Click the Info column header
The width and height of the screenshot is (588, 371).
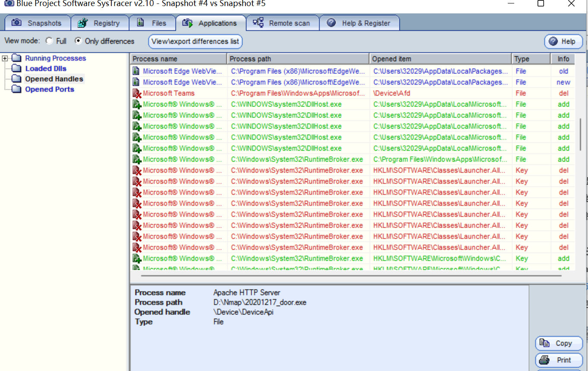coord(563,59)
